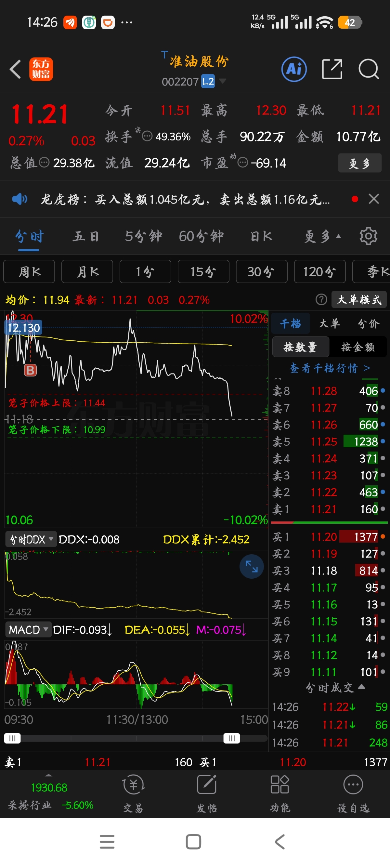Tap the Android system back button

coord(280,842)
